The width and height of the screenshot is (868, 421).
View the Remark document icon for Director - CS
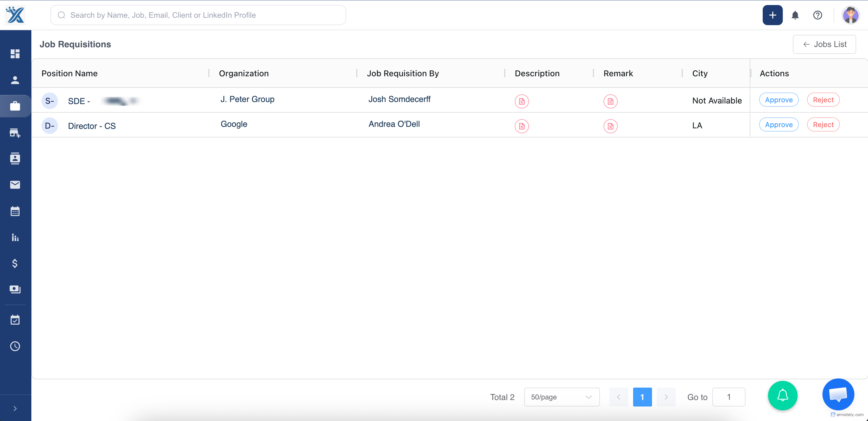[x=610, y=126]
